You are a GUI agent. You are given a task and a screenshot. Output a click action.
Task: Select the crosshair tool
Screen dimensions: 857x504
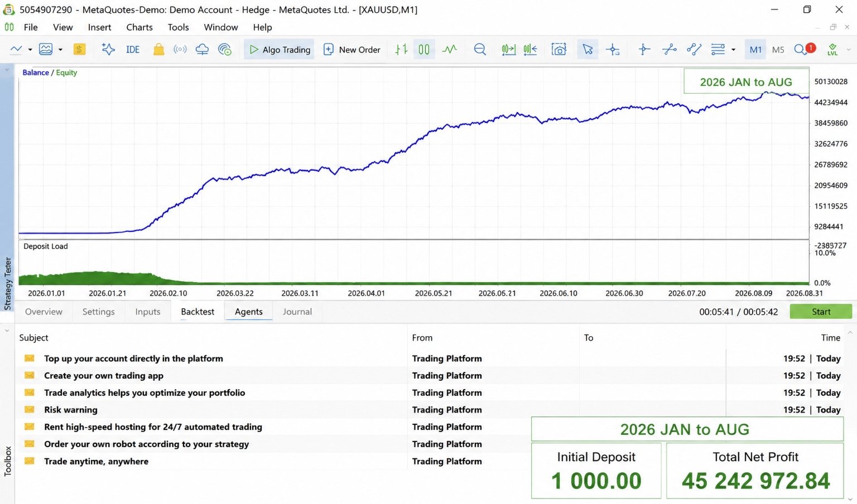pyautogui.click(x=613, y=50)
